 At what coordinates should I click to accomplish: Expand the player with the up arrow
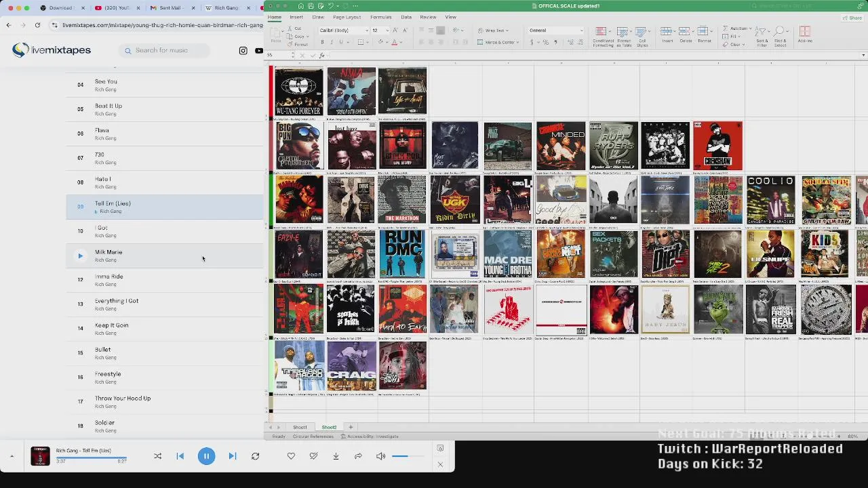click(12, 456)
